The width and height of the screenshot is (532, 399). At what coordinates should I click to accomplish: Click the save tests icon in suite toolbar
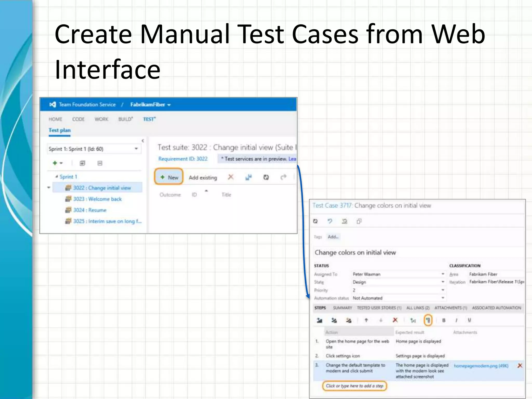[249, 177]
